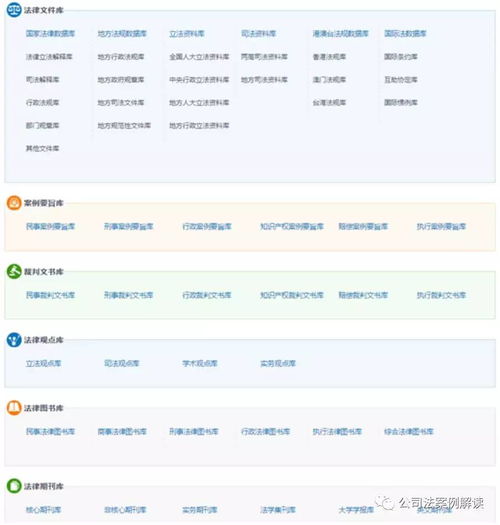500x525 pixels.
Task: Click the orange icon beside 案例要旨库
Action: point(14,203)
